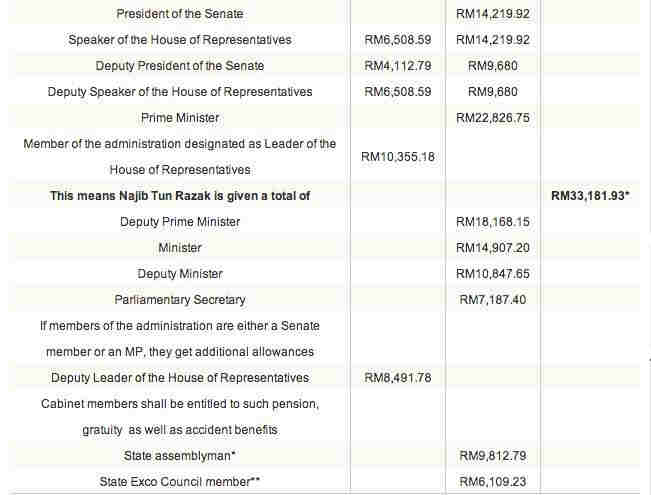Click the RM22,826.75 amount
Viewport: 651px width, 495px height.
coord(493,118)
